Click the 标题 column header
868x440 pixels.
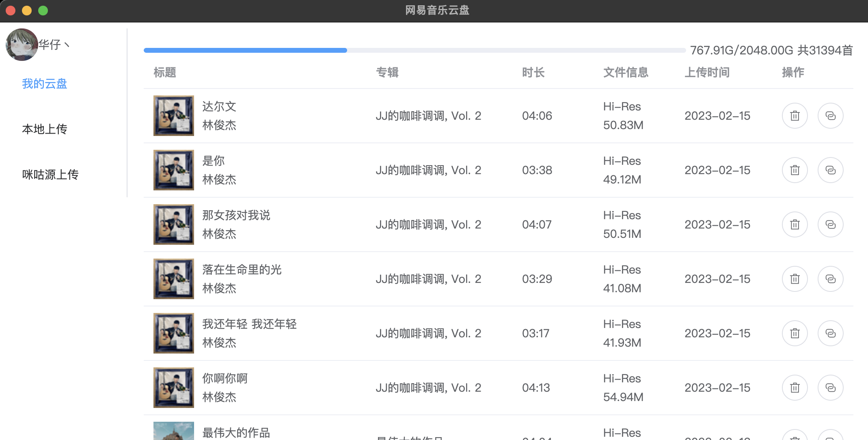click(164, 73)
